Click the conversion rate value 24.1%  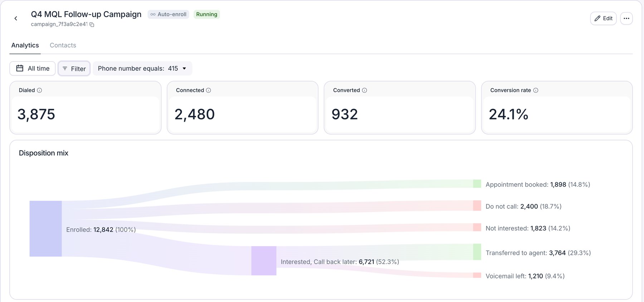point(508,114)
